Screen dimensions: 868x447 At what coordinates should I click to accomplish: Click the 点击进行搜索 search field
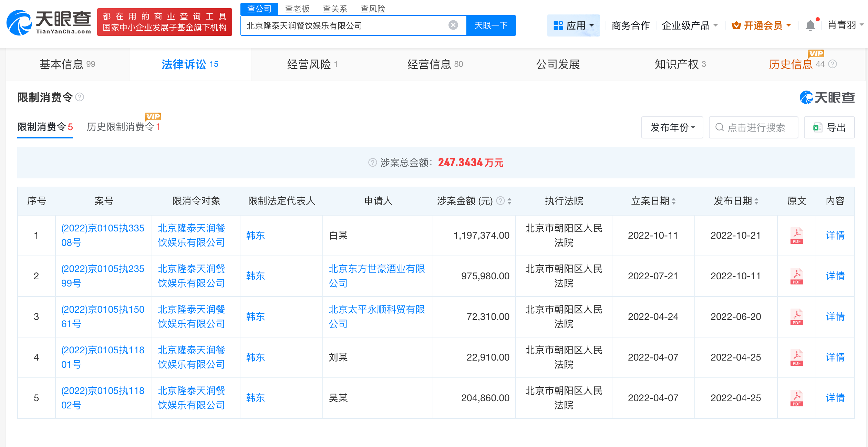point(753,127)
